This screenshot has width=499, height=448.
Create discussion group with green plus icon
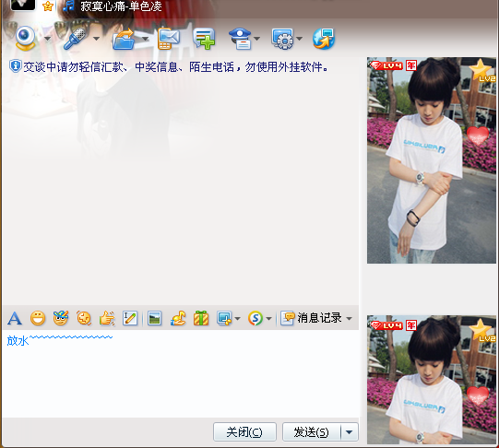tap(204, 39)
